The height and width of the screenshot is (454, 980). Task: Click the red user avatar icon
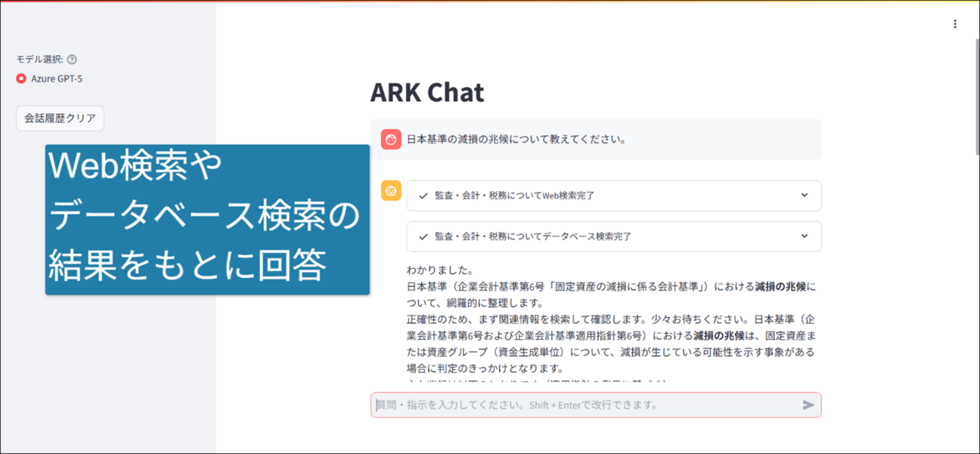(391, 139)
